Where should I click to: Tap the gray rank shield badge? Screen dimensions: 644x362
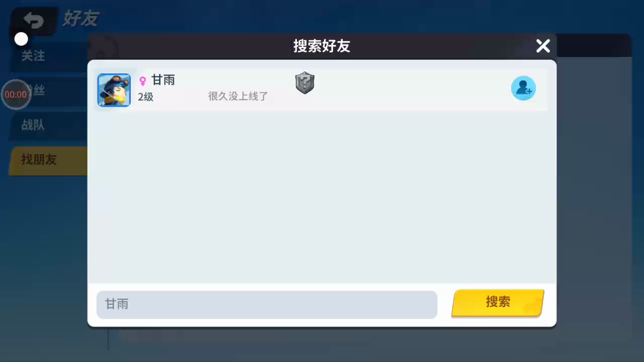[x=304, y=83]
